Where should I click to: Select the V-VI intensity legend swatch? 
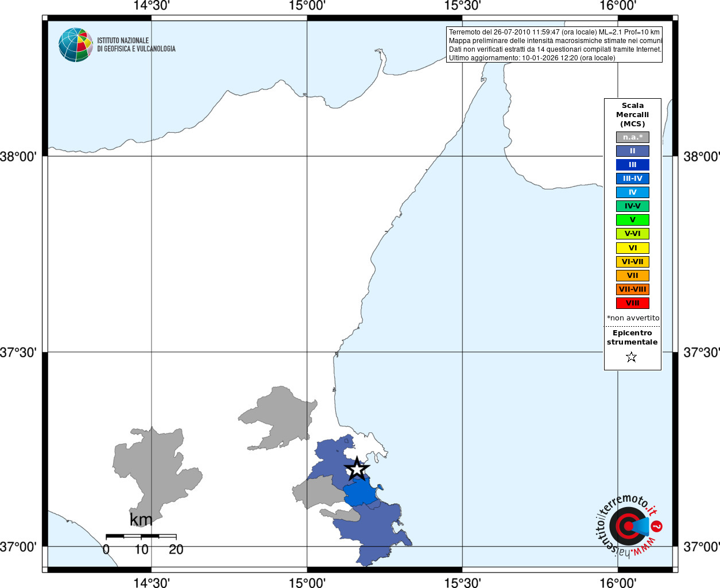click(x=633, y=234)
